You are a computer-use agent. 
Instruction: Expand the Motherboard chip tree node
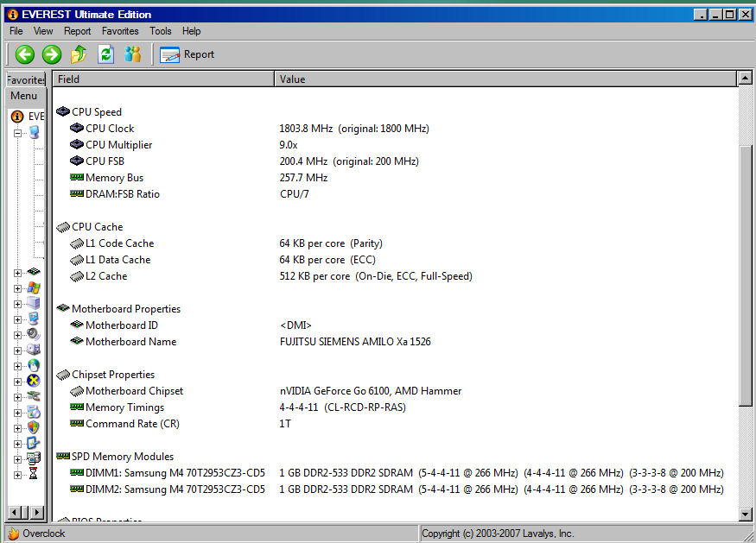pos(17,273)
